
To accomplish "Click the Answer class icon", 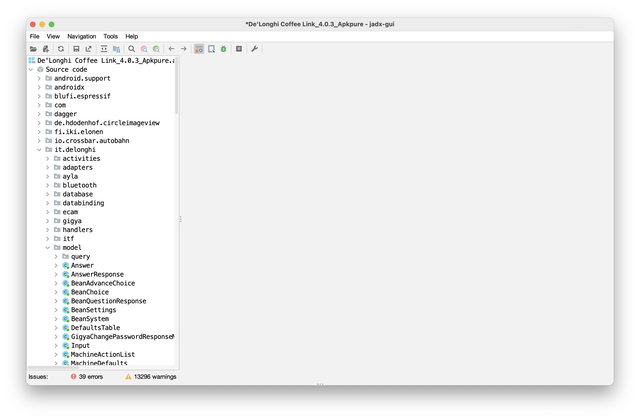I will click(x=66, y=266).
